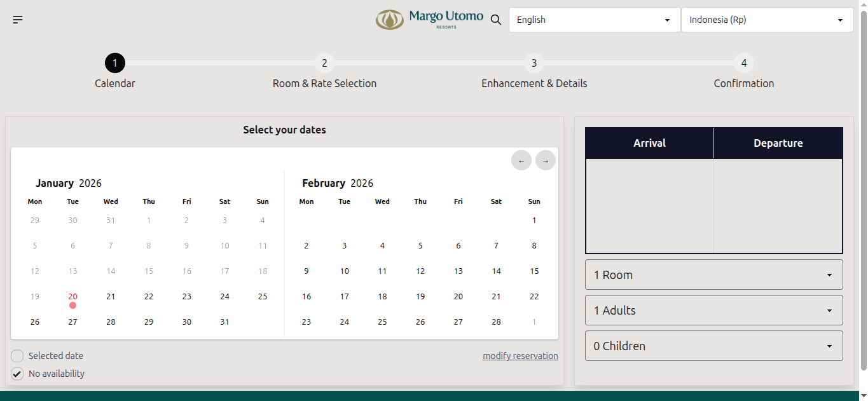
Task: Click the search magnifier icon
Action: point(496,20)
